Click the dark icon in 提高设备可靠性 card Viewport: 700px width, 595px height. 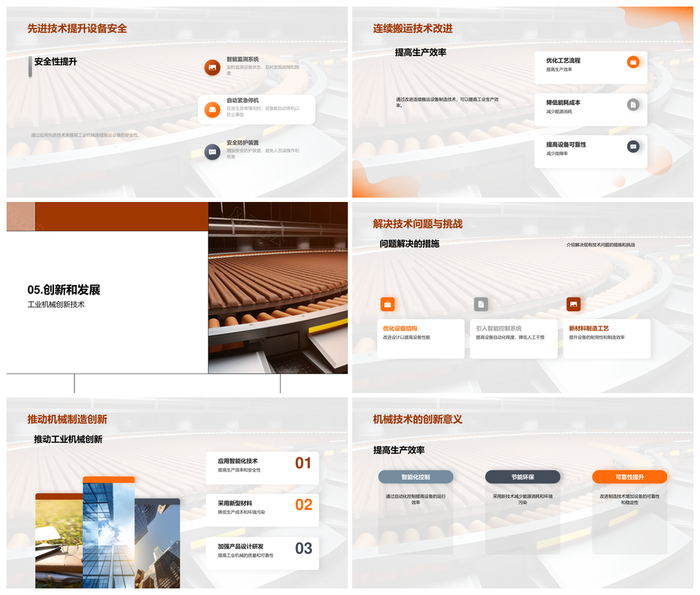coord(633,147)
